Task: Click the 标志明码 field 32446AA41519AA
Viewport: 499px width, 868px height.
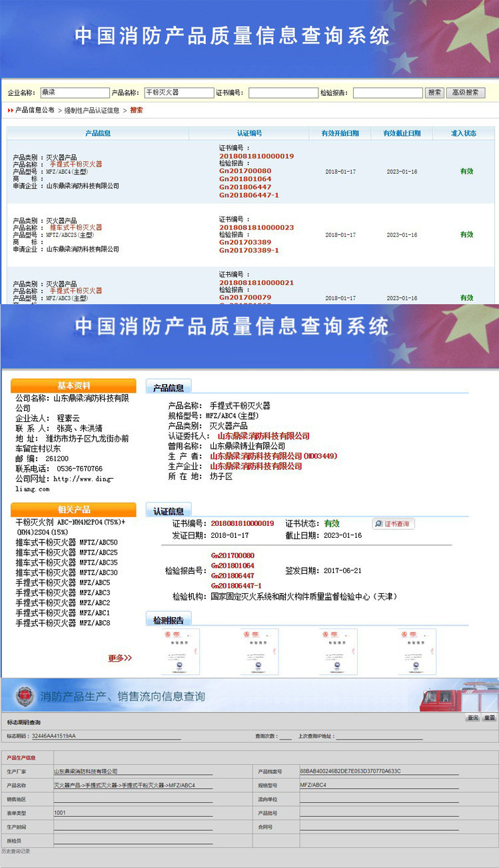Action: click(x=105, y=736)
